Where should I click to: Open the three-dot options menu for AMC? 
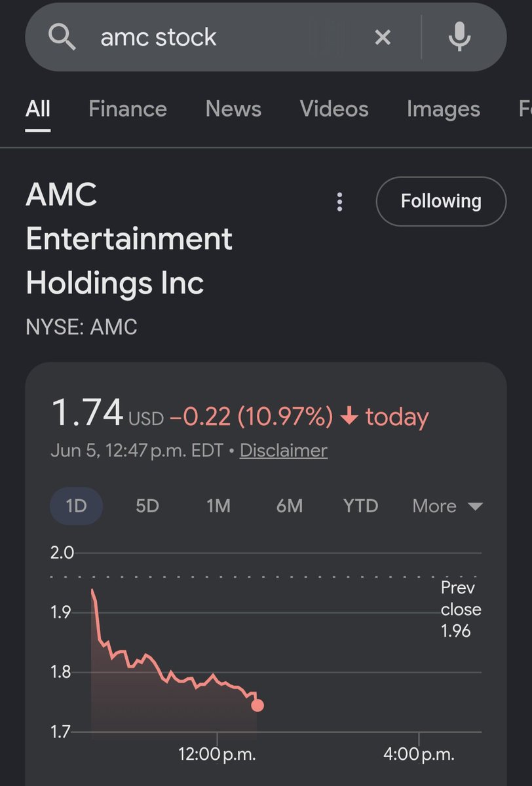click(x=339, y=202)
